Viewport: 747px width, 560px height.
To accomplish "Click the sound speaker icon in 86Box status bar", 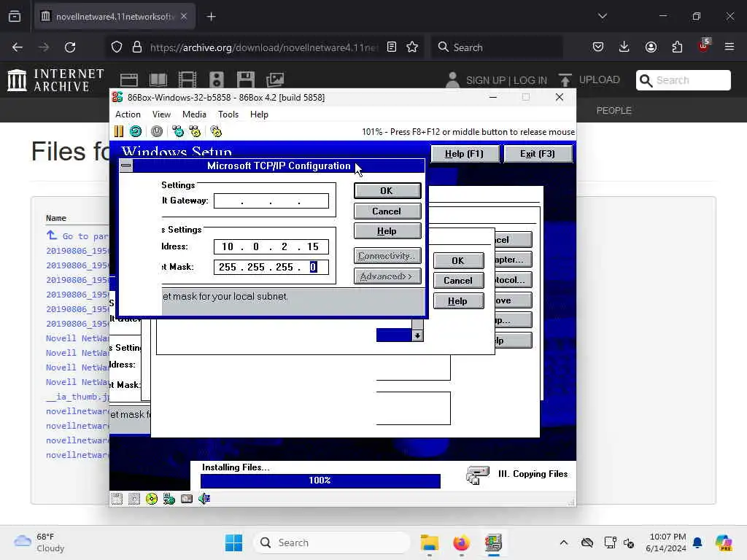I will 204,499.
